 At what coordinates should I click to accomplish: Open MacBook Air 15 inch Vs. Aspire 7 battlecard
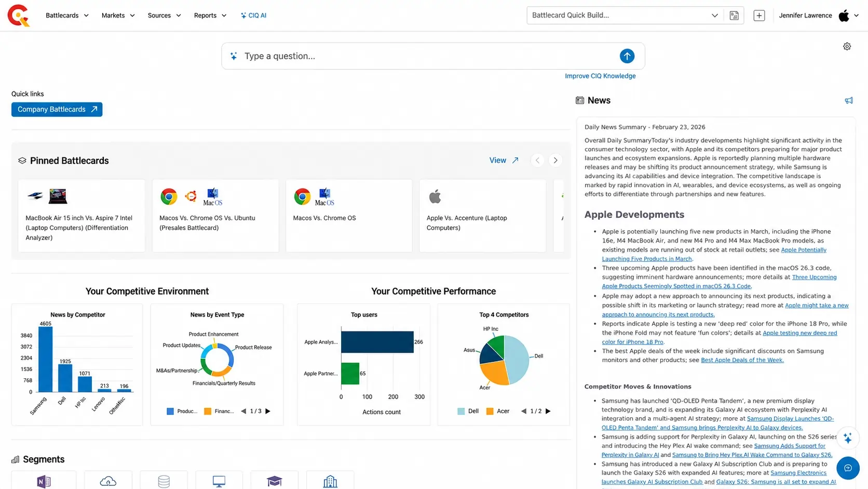tap(82, 216)
